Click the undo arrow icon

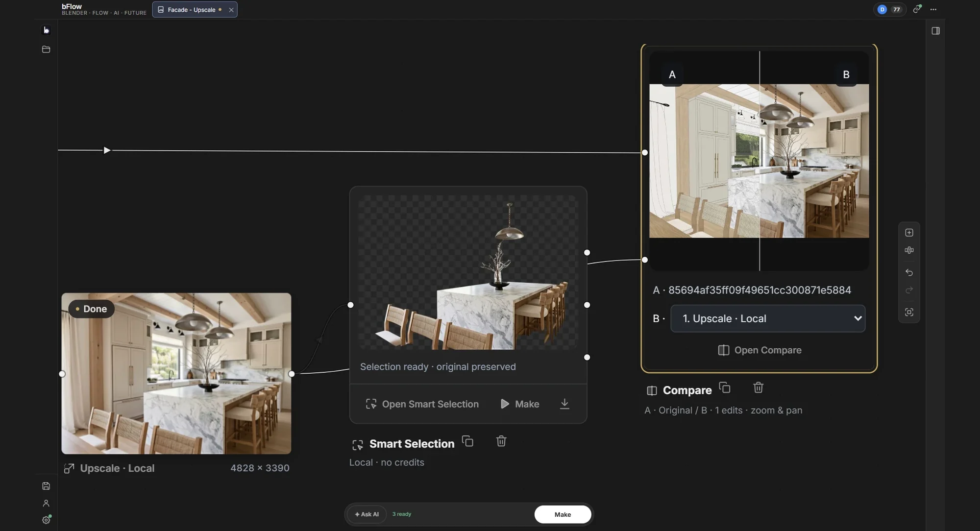[x=909, y=272]
